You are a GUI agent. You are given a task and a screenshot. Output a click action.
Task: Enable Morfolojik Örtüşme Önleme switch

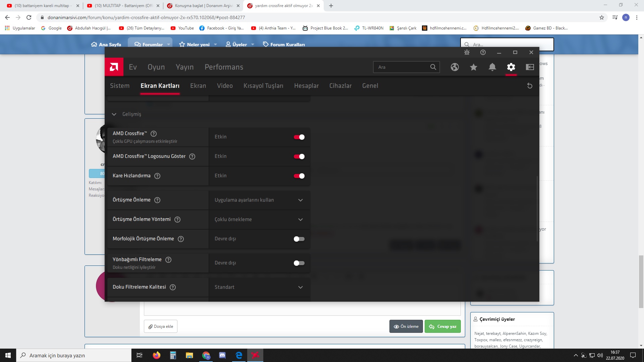click(x=299, y=239)
